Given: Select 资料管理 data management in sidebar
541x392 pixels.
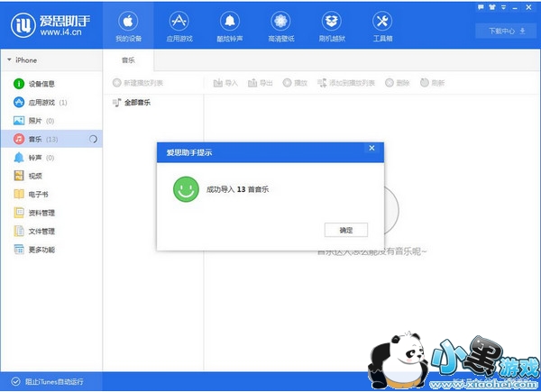Looking at the screenshot, I should [x=51, y=213].
